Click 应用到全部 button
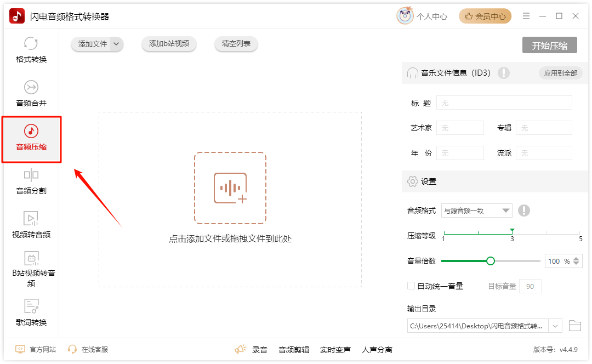592x364 pixels. (x=560, y=73)
